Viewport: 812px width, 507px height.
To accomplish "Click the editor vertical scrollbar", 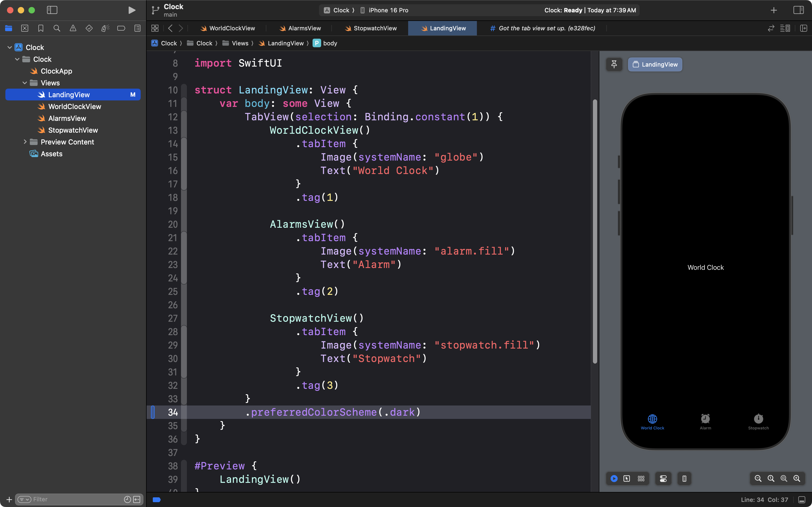I will [595, 231].
